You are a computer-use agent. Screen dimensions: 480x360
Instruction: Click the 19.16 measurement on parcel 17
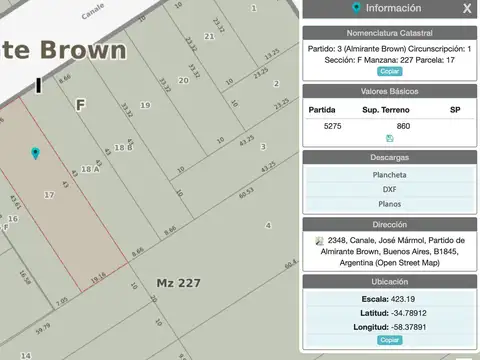(x=99, y=278)
